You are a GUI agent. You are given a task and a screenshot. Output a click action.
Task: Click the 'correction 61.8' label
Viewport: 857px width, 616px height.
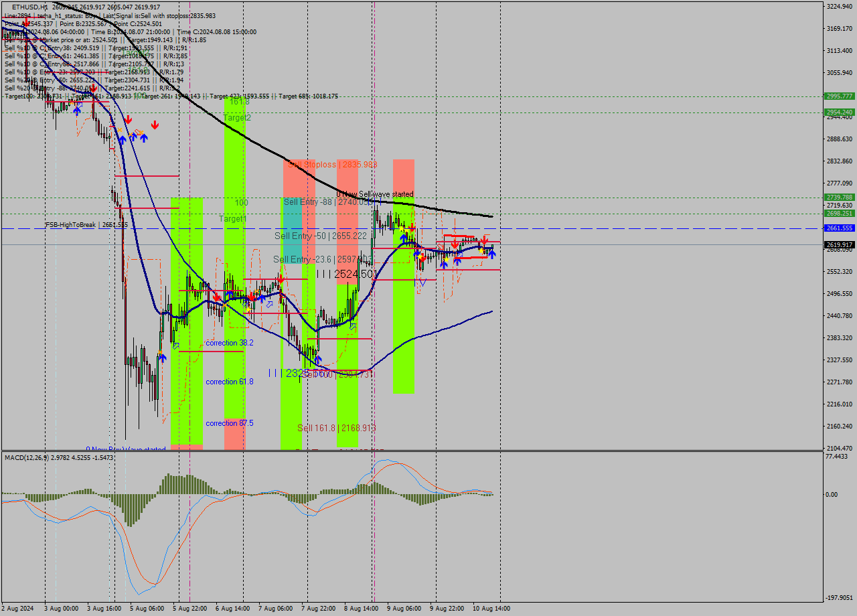pos(230,381)
